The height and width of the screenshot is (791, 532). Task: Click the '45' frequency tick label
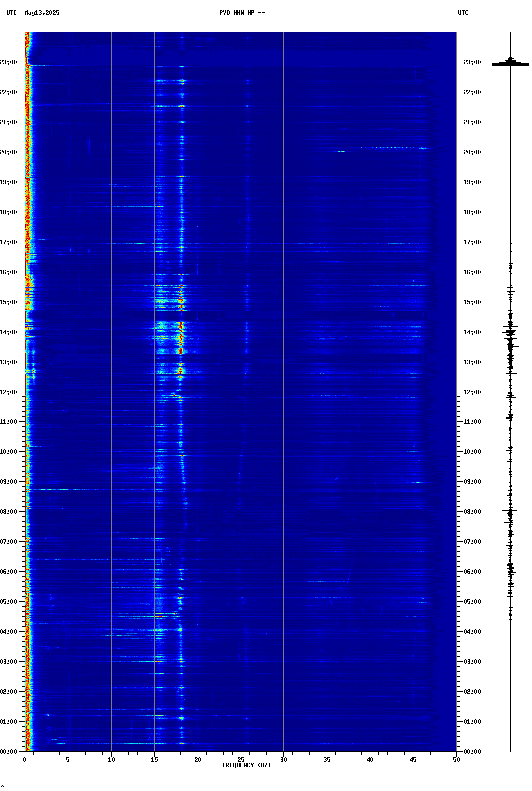point(413,760)
